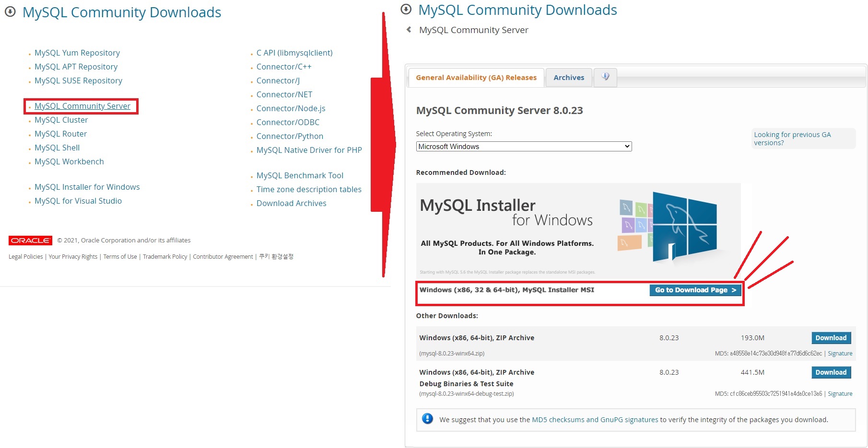
Task: Click the 441.5M file size value
Action: point(752,372)
